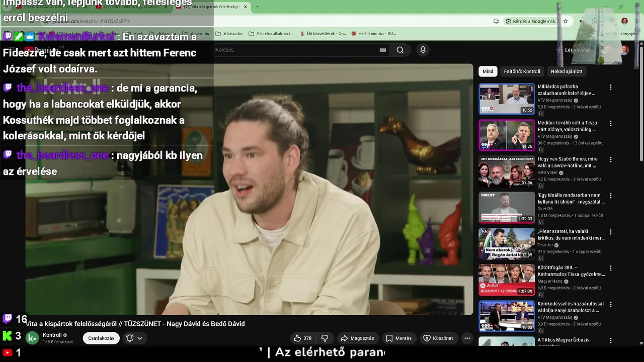Open options menu for Péter szereti video
The image size is (644, 362).
[x=611, y=232]
